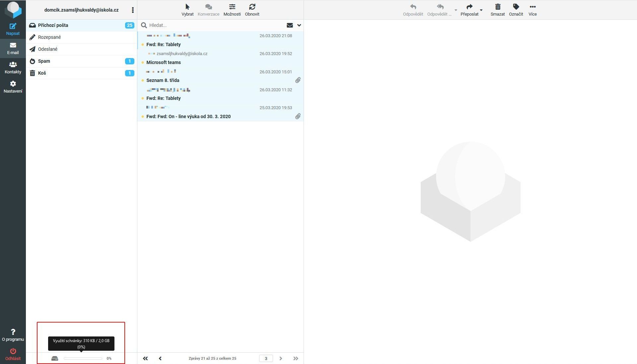This screenshot has height=364, width=637.
Task: Open the Koš trash folder
Action: click(82, 73)
